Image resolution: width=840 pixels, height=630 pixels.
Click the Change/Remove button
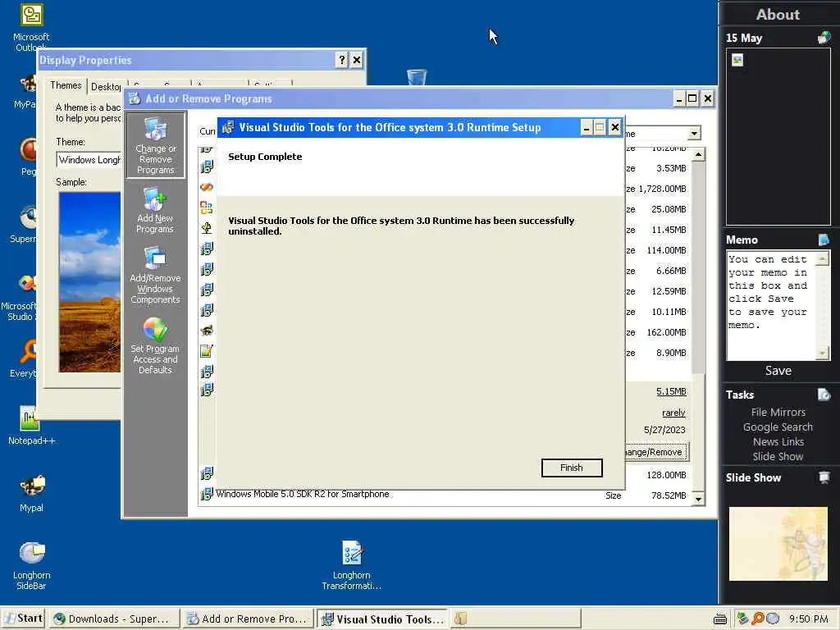tap(656, 452)
